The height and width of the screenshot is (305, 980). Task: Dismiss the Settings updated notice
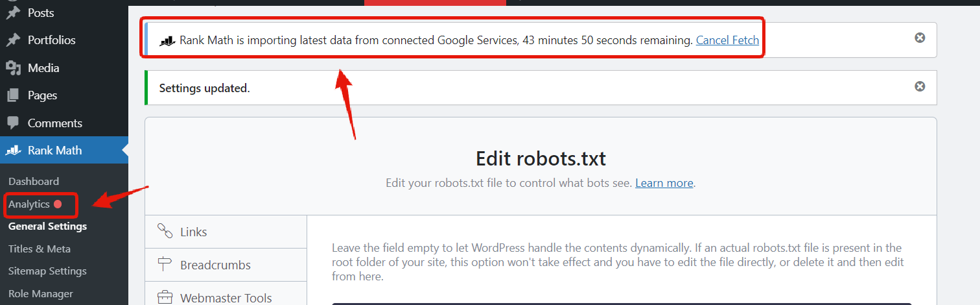[920, 86]
